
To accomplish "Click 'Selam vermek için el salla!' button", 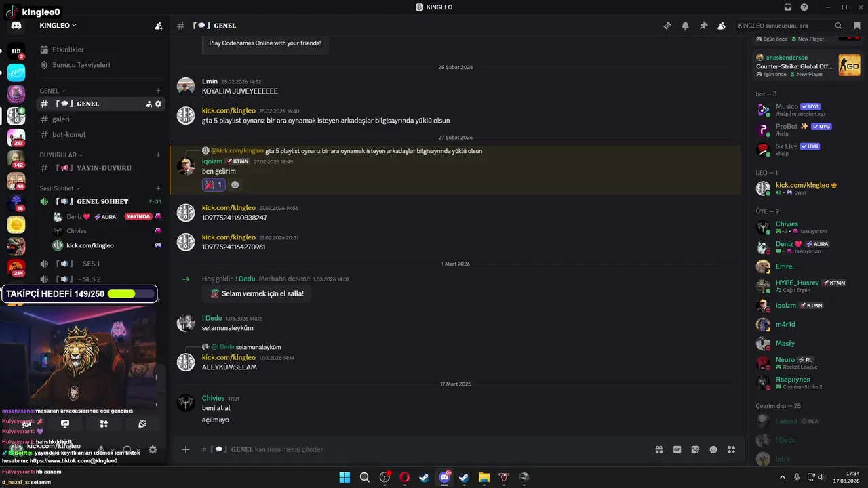I will pyautogui.click(x=257, y=293).
